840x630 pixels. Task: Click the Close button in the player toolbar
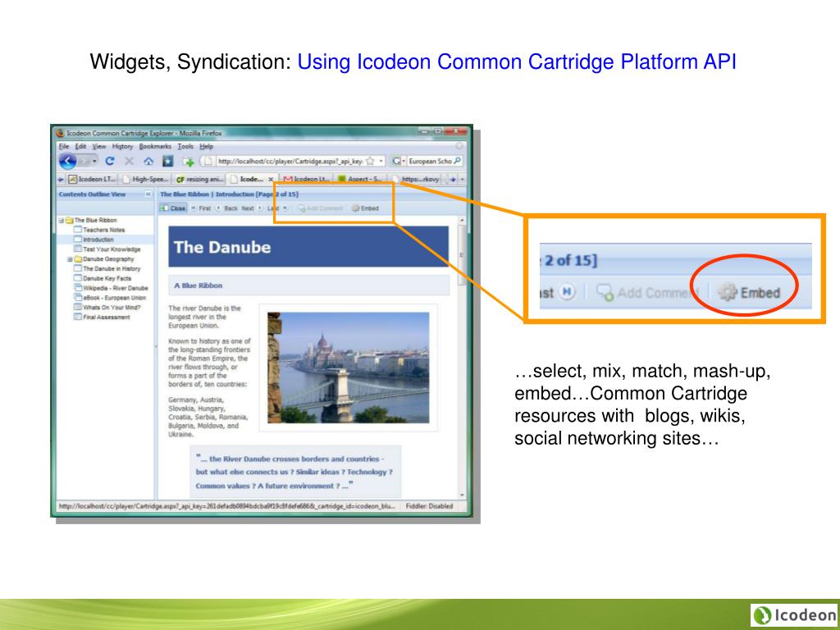tap(173, 208)
